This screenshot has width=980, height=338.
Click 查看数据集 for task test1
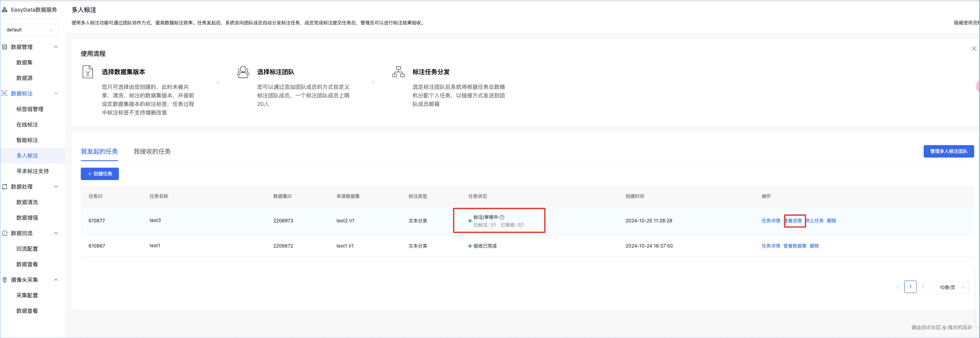tap(794, 246)
